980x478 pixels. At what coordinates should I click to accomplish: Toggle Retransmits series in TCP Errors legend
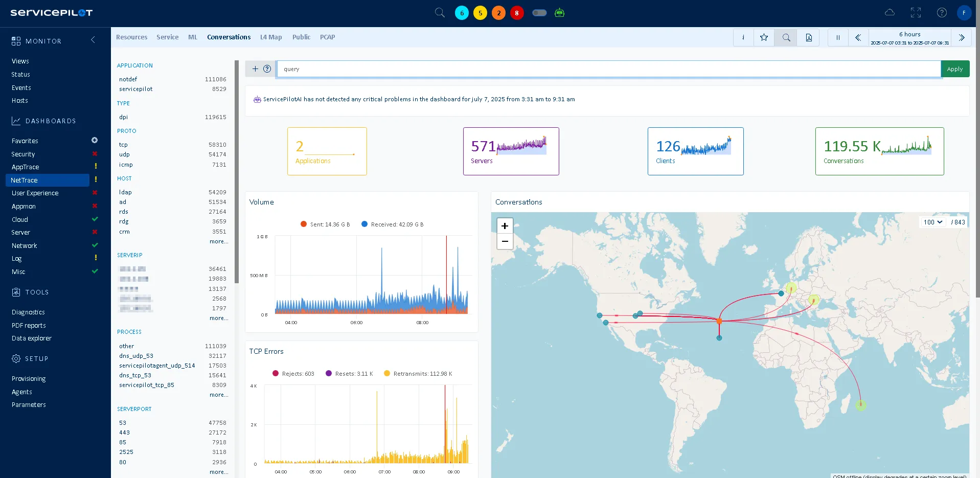pyautogui.click(x=417, y=374)
